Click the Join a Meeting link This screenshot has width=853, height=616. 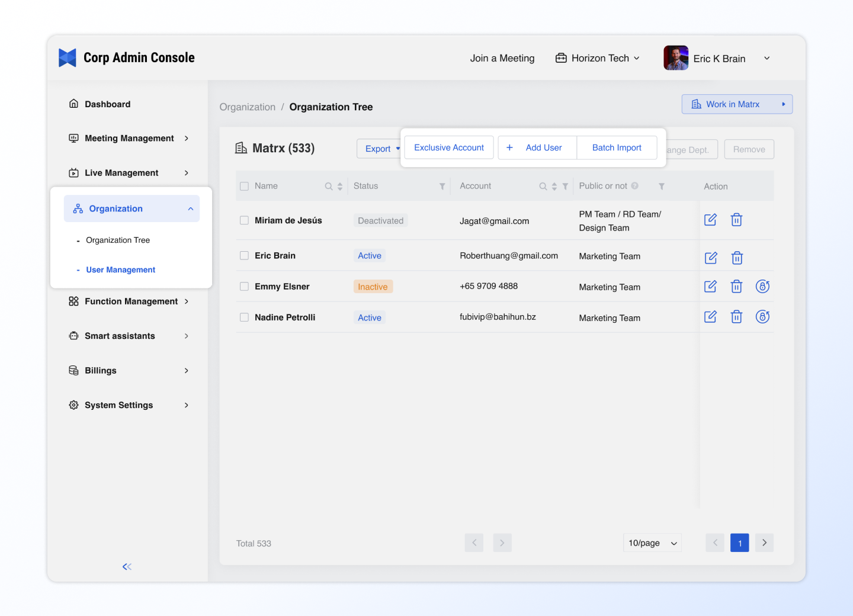(x=502, y=58)
